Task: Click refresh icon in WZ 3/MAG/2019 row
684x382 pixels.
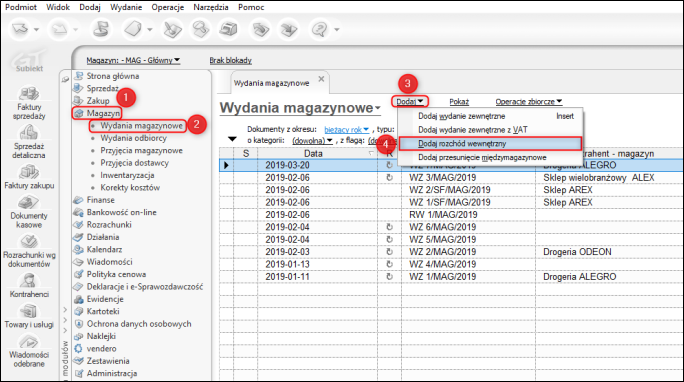Action: [x=389, y=177]
